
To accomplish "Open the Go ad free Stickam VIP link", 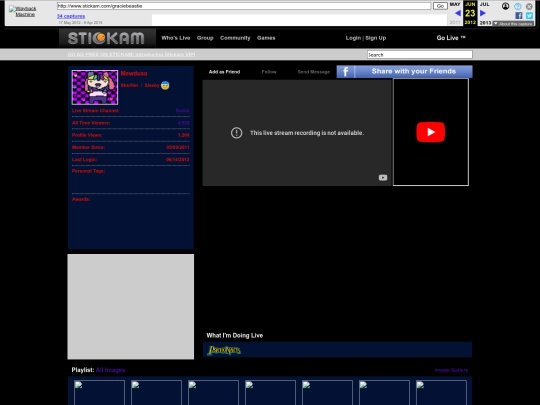I will click(x=131, y=54).
